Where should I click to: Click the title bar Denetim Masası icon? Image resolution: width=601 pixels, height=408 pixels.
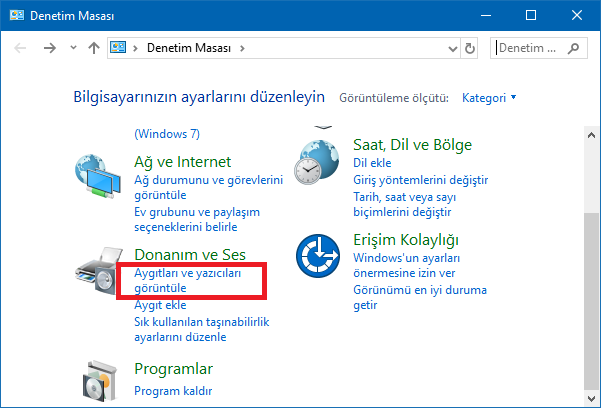point(17,15)
